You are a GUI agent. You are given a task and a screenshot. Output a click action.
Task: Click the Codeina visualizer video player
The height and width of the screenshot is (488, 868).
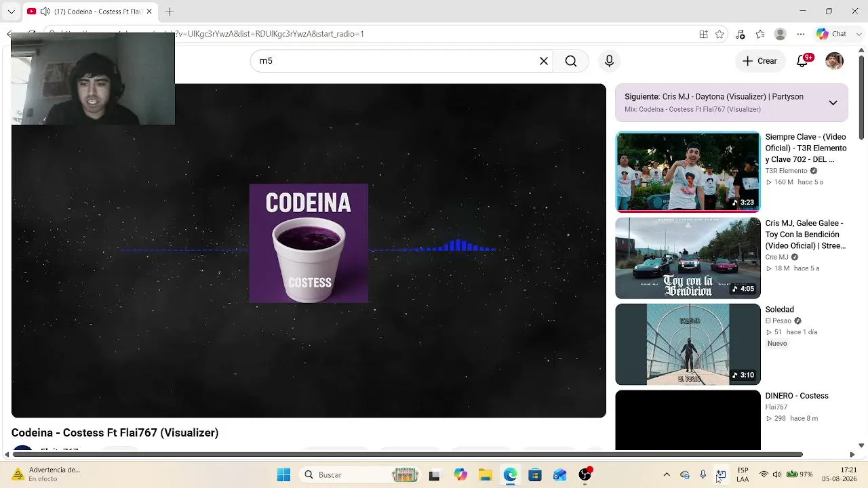309,251
